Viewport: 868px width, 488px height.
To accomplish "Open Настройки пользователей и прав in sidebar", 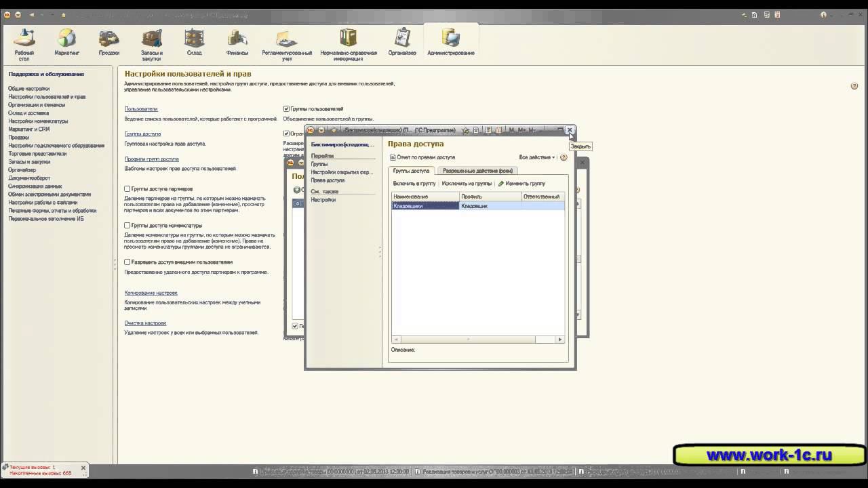I will coord(47,97).
